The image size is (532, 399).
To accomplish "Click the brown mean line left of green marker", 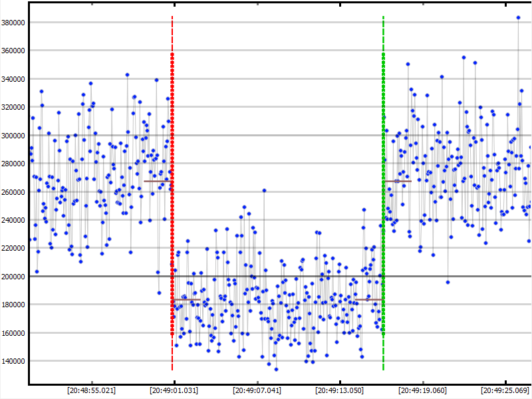I will coord(368,300).
